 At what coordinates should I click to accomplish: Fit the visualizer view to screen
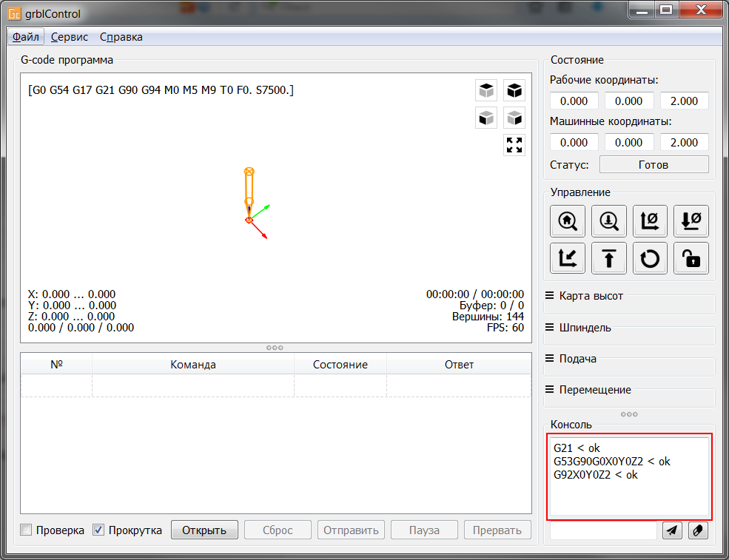(x=514, y=145)
